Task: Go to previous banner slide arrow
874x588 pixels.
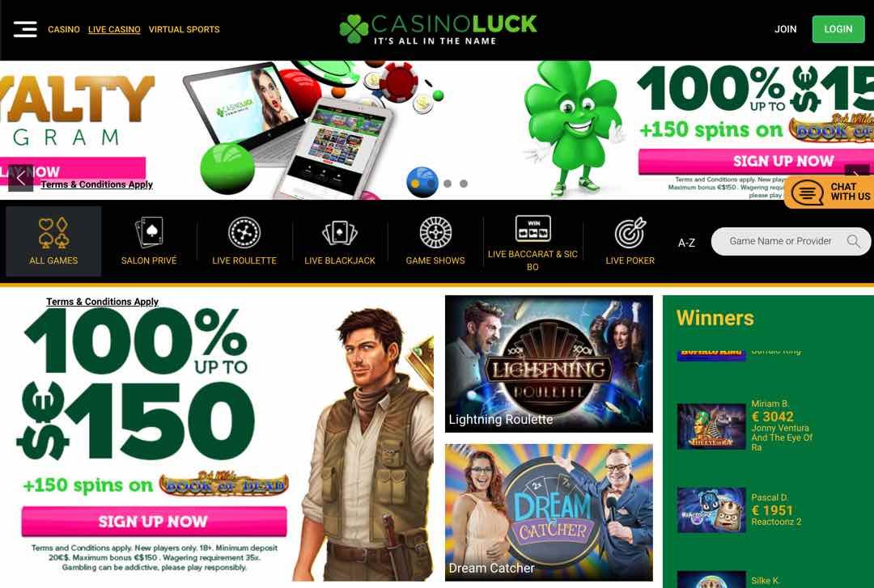Action: tap(20, 179)
